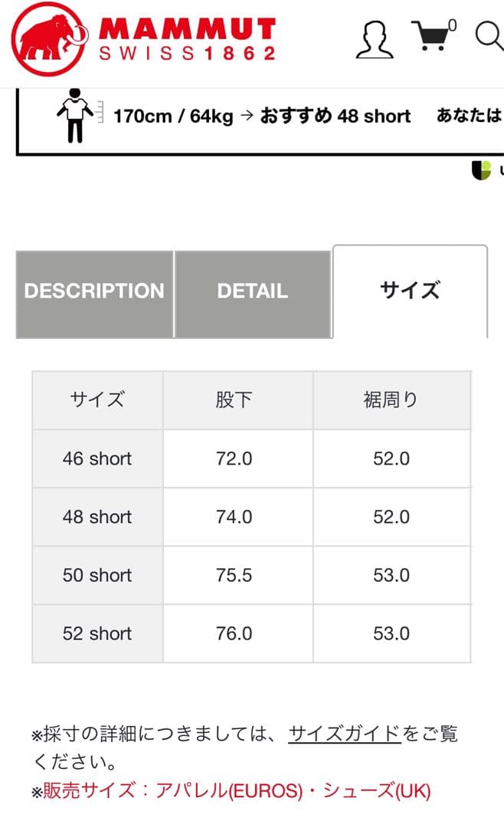
Task: Switch to the DETAIL tab
Action: coord(253,291)
